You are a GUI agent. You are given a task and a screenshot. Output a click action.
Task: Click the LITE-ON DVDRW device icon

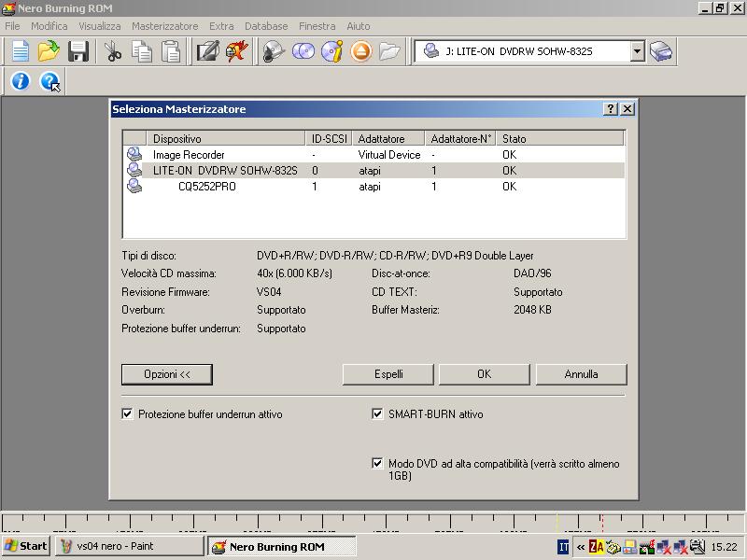pyautogui.click(x=134, y=170)
